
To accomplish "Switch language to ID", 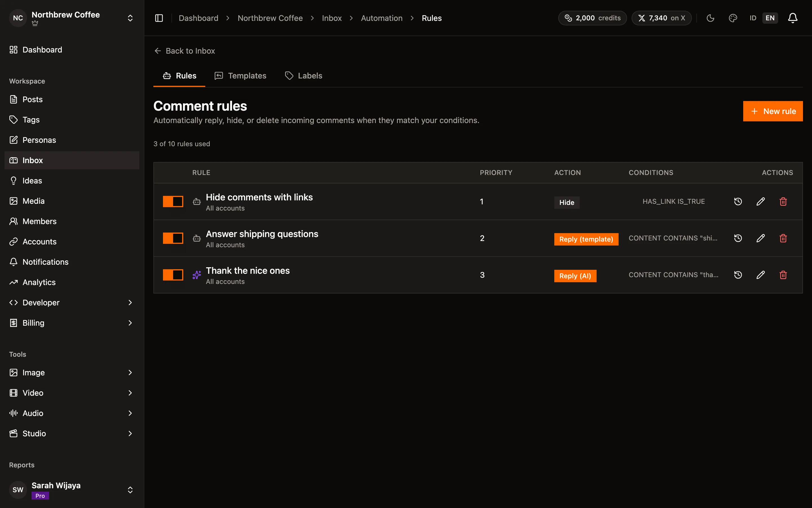I will pos(753,18).
